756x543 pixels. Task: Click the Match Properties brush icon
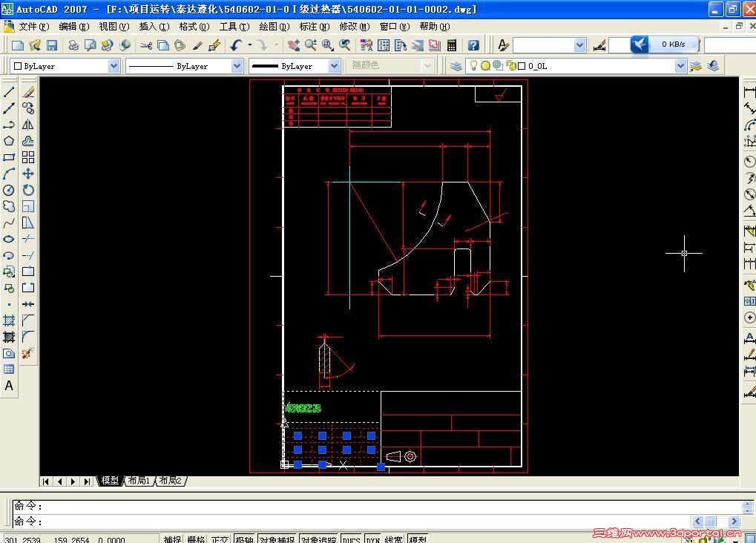197,45
